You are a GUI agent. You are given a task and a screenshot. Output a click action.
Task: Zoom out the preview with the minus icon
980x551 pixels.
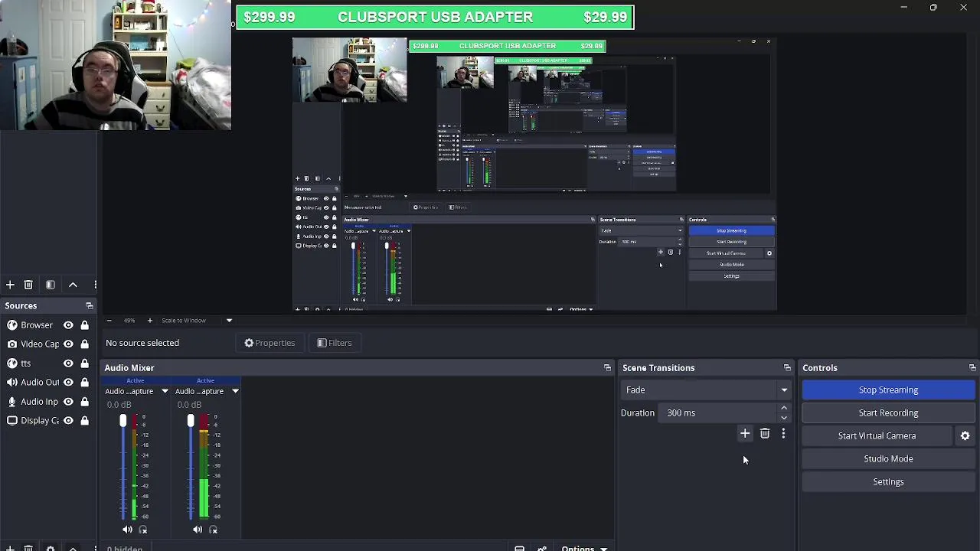(x=109, y=321)
